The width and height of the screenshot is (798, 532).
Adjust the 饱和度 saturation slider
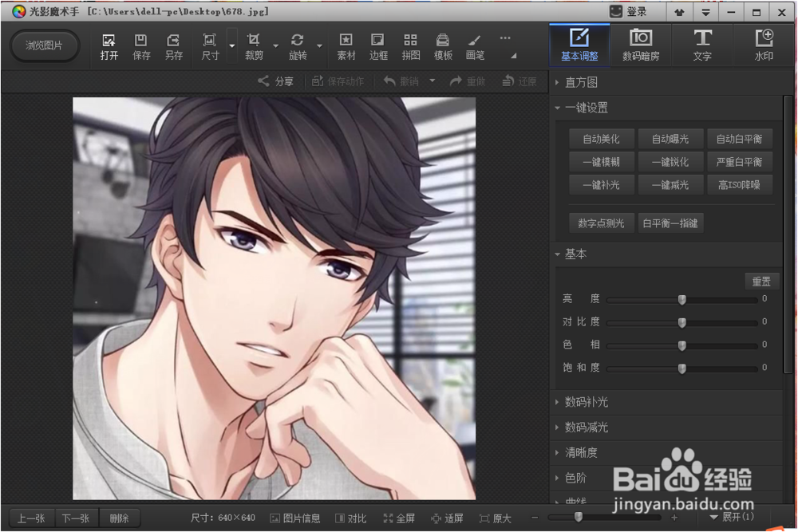click(x=682, y=368)
